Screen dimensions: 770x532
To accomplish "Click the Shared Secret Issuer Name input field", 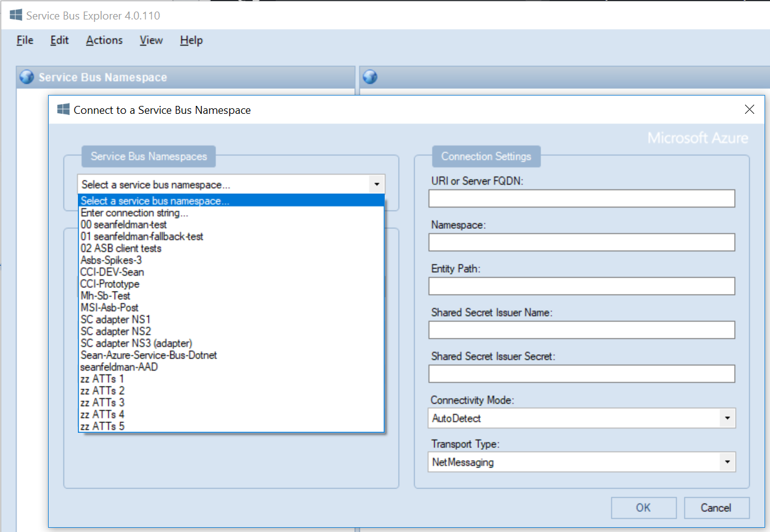I will point(581,330).
